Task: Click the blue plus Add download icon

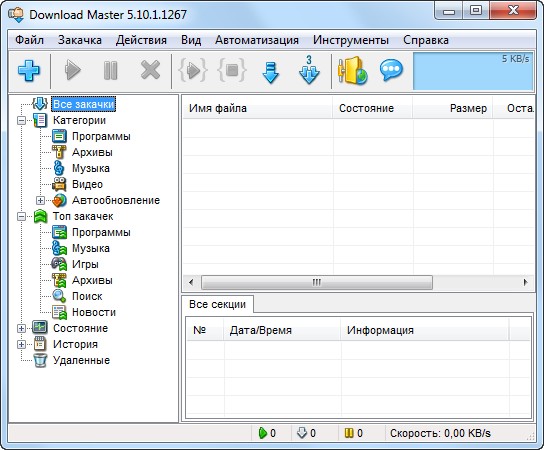Action: 29,71
